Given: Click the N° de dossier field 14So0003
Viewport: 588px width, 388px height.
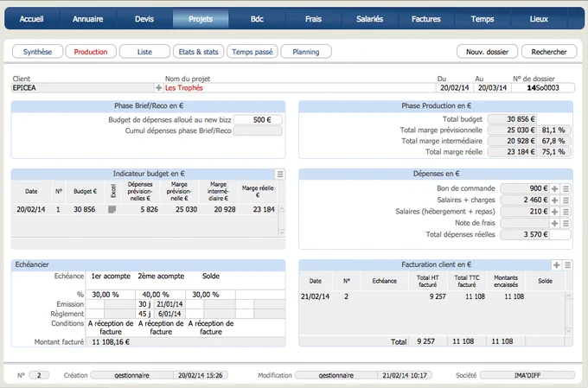Looking at the screenshot, I should (x=543, y=88).
